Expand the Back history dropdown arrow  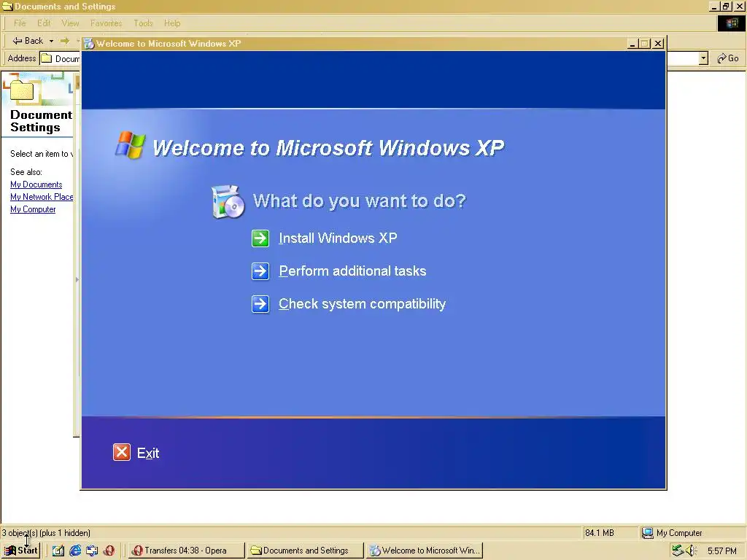pyautogui.click(x=51, y=41)
